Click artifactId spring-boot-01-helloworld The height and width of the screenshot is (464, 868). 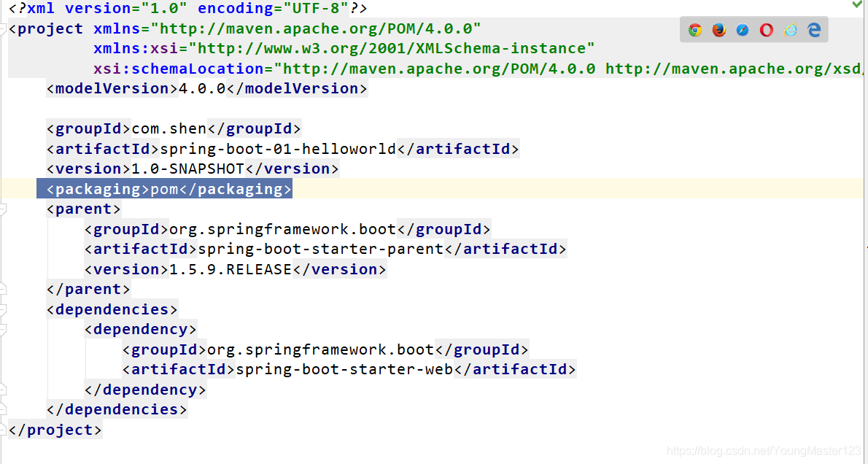click(x=278, y=149)
